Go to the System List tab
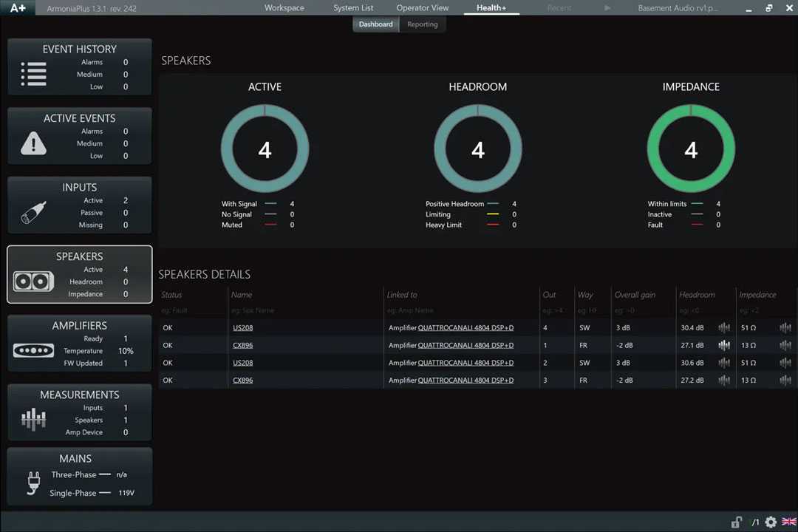Screen dimensions: 798x532 [x=353, y=8]
